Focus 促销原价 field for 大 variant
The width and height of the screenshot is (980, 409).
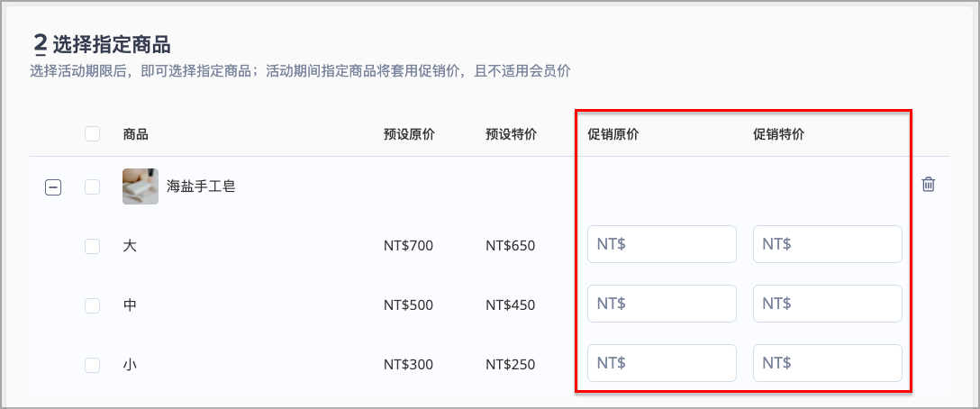662,244
